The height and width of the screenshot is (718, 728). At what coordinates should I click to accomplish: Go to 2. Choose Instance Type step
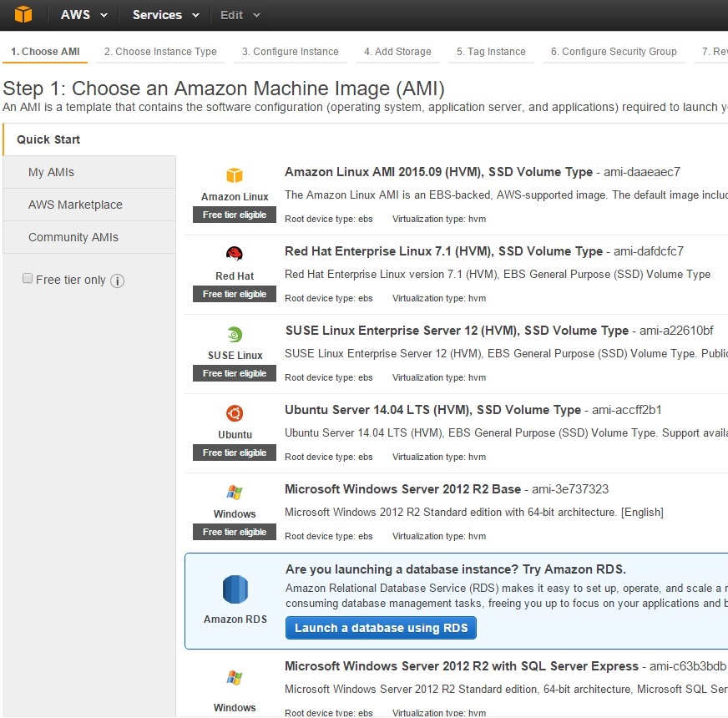[x=160, y=52]
